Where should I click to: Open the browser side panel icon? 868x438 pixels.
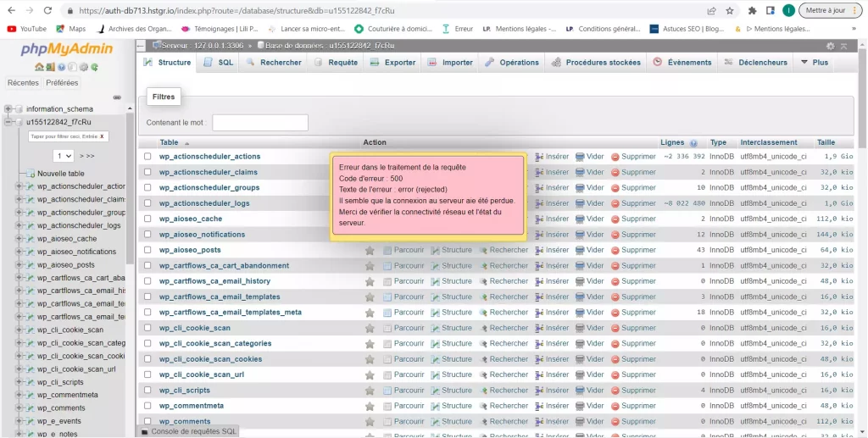[770, 10]
